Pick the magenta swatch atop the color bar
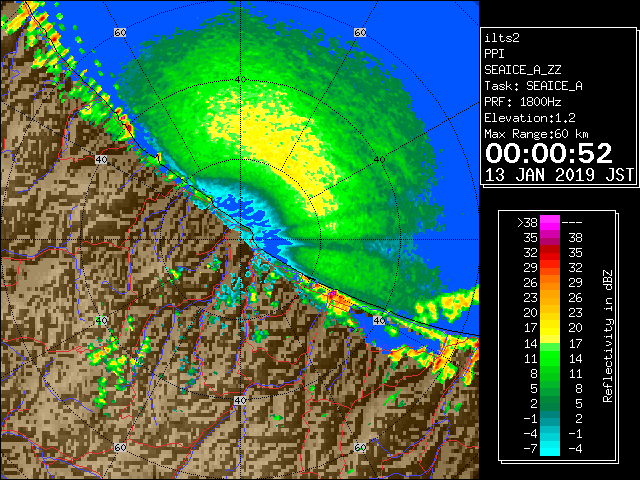The image size is (640, 480). (x=550, y=223)
